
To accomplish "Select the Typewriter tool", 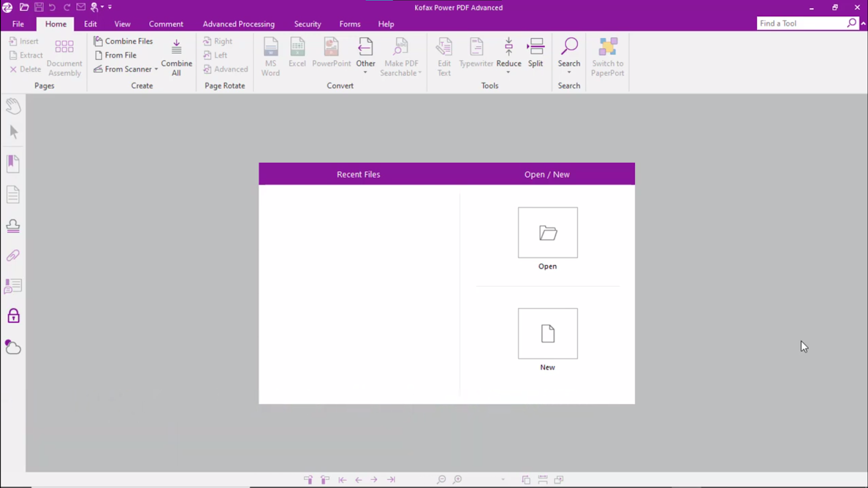I will [x=476, y=53].
